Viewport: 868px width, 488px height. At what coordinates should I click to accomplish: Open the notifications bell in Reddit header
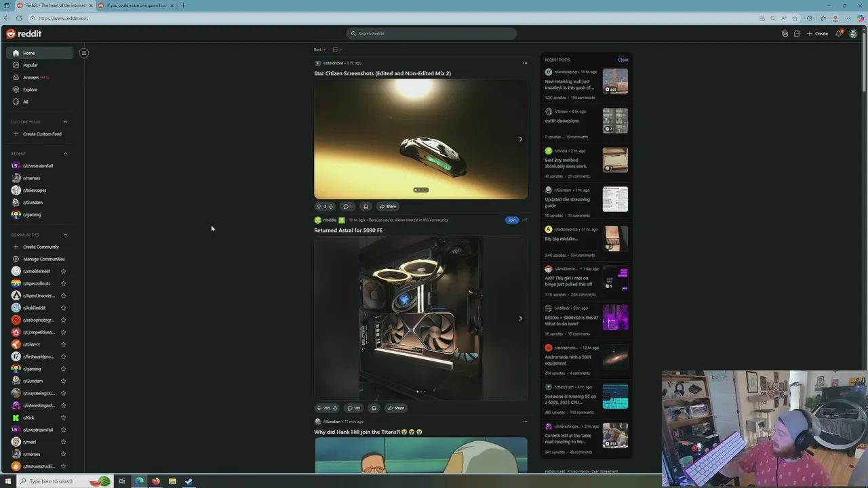click(839, 33)
